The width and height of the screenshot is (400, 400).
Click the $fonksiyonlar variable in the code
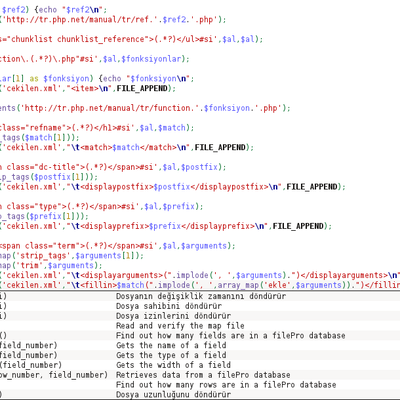click(x=152, y=59)
